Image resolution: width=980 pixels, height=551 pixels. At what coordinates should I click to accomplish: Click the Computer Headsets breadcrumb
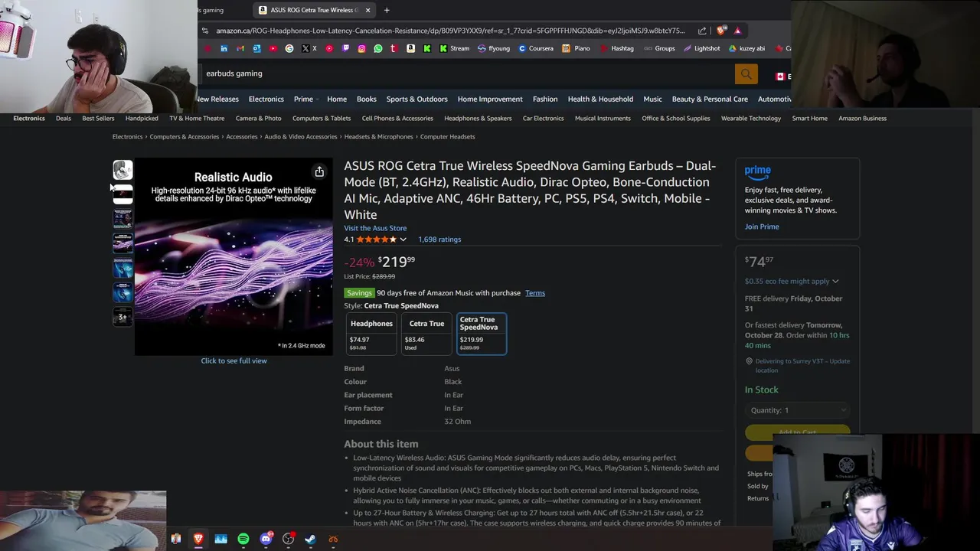click(x=448, y=136)
